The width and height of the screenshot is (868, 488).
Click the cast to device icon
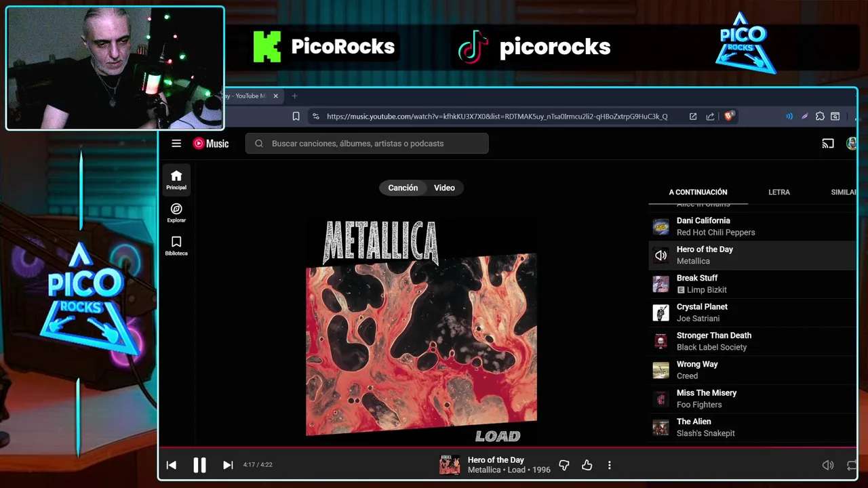pos(828,143)
